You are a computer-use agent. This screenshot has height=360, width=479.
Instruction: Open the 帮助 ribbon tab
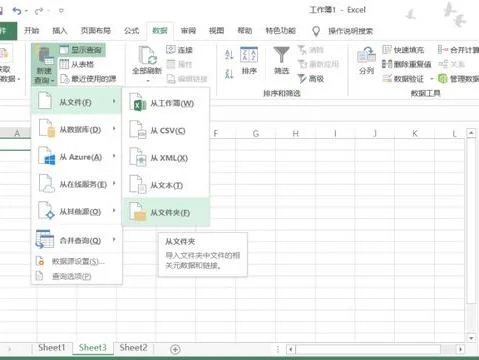click(245, 31)
